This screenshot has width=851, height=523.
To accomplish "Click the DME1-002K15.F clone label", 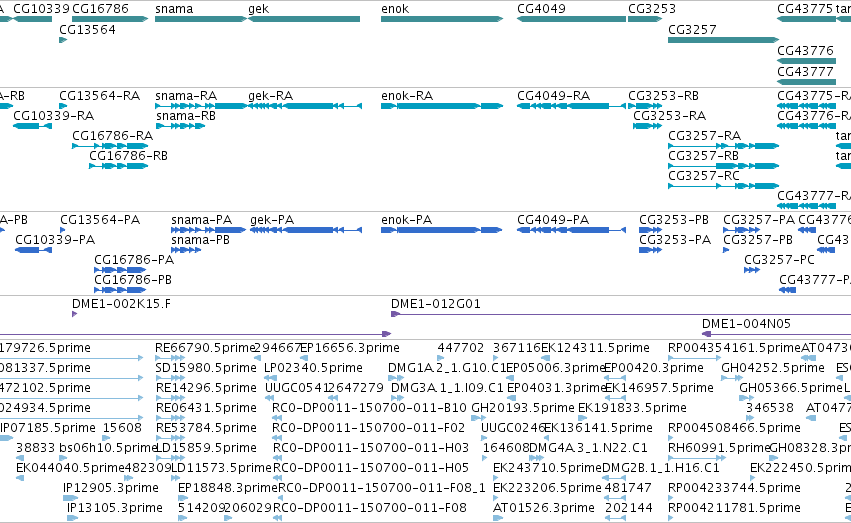I will coord(122,304).
